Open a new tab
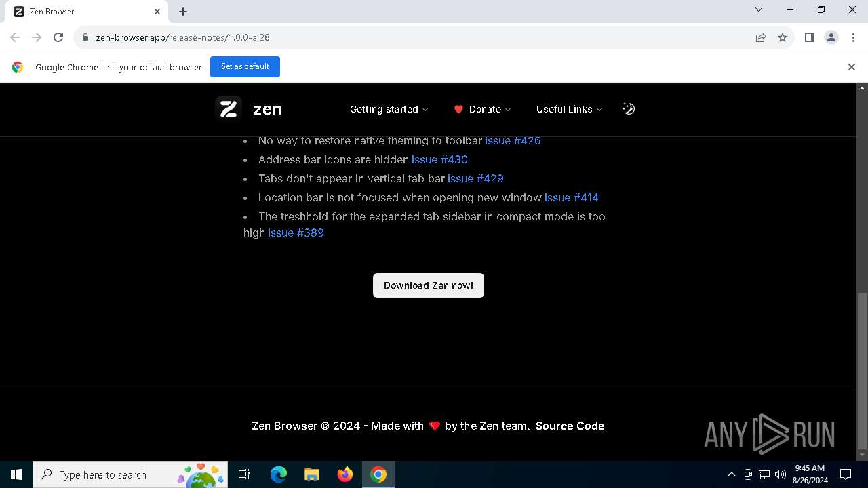This screenshot has height=488, width=868. (x=183, y=12)
